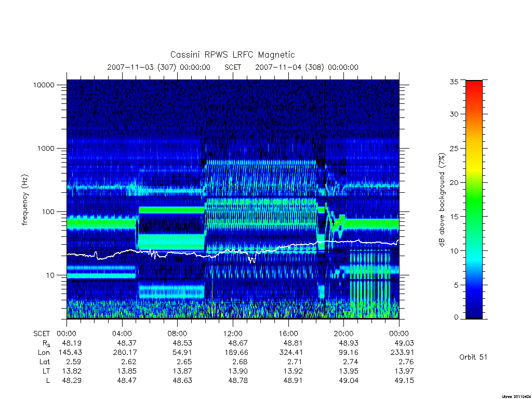Click the 'Orbit 51' label

[x=473, y=357]
